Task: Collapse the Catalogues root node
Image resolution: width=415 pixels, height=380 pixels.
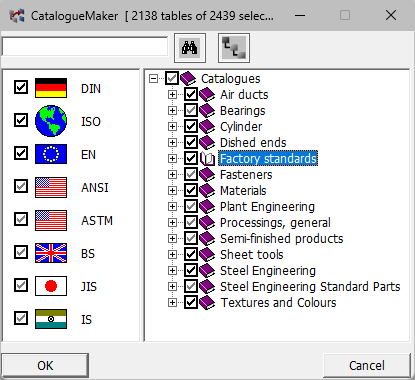Action: pos(153,79)
